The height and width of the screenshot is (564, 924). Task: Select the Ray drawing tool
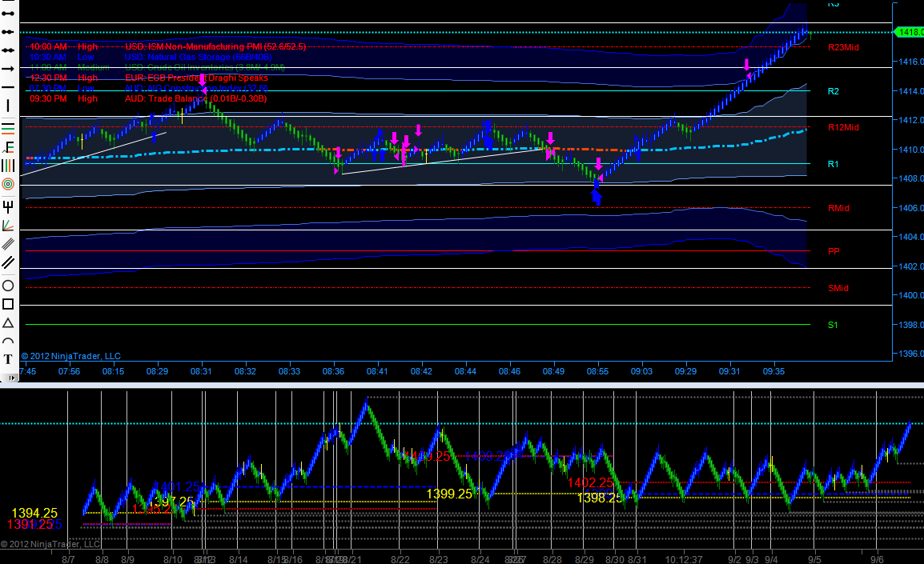(8, 32)
